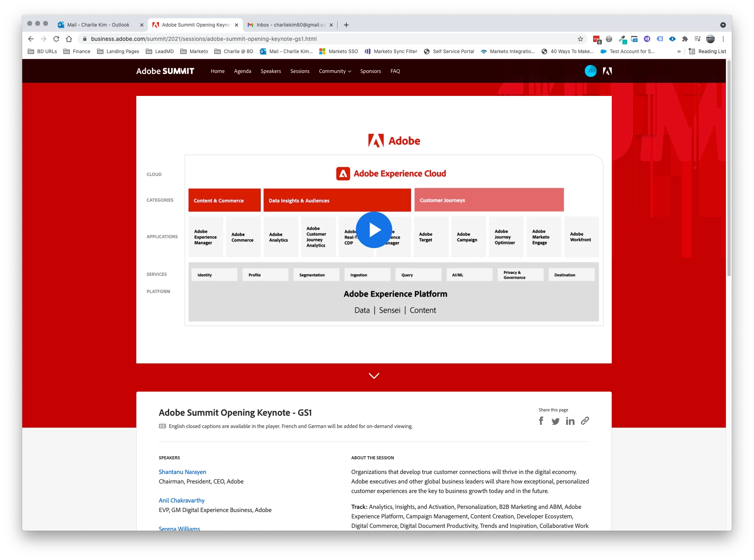Open the 40 Ways To Make bookmark
Image resolution: width=754 pixels, height=560 pixels.
567,52
